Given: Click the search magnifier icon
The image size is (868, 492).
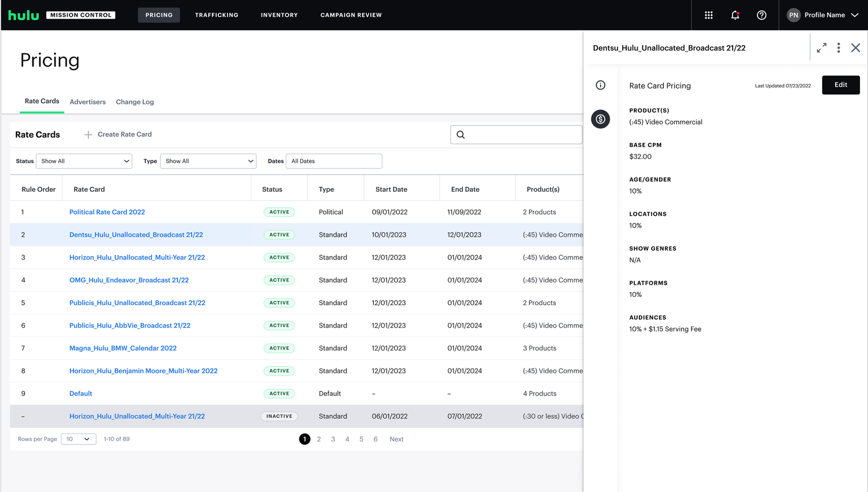Looking at the screenshot, I should (x=460, y=134).
